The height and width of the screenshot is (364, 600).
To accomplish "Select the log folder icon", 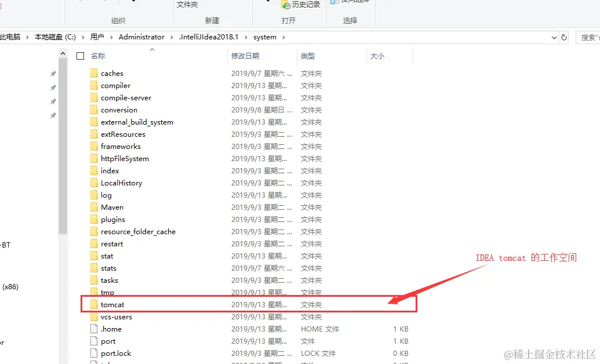I will [94, 195].
